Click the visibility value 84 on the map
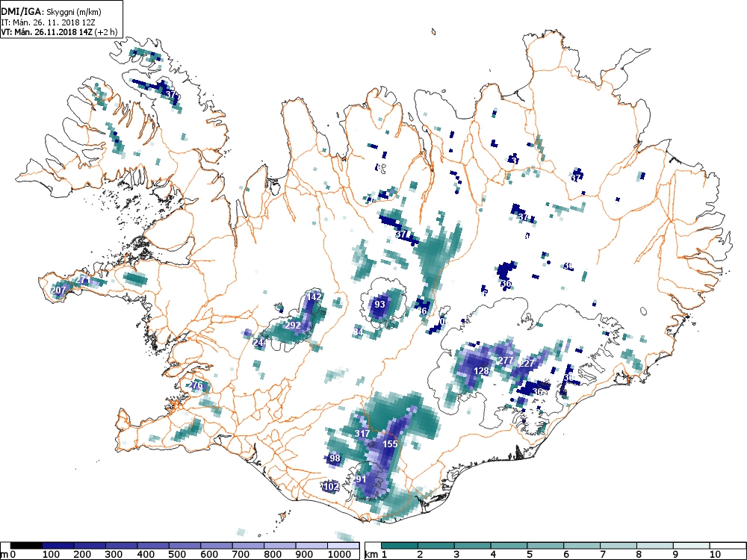Image resolution: width=747 pixels, height=560 pixels. coord(359,332)
